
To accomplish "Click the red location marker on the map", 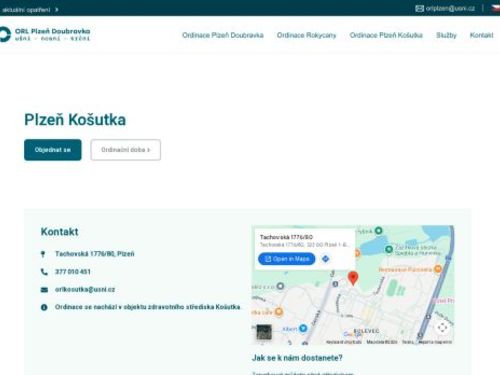I will click(x=353, y=278).
